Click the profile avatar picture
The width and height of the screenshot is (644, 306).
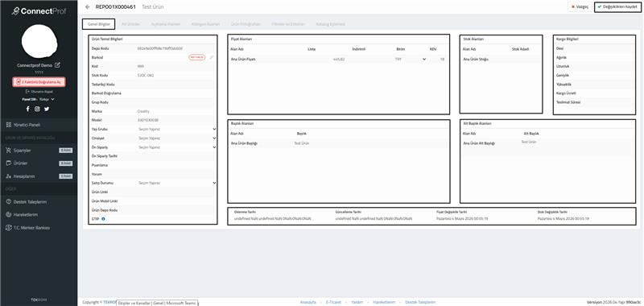click(39, 41)
